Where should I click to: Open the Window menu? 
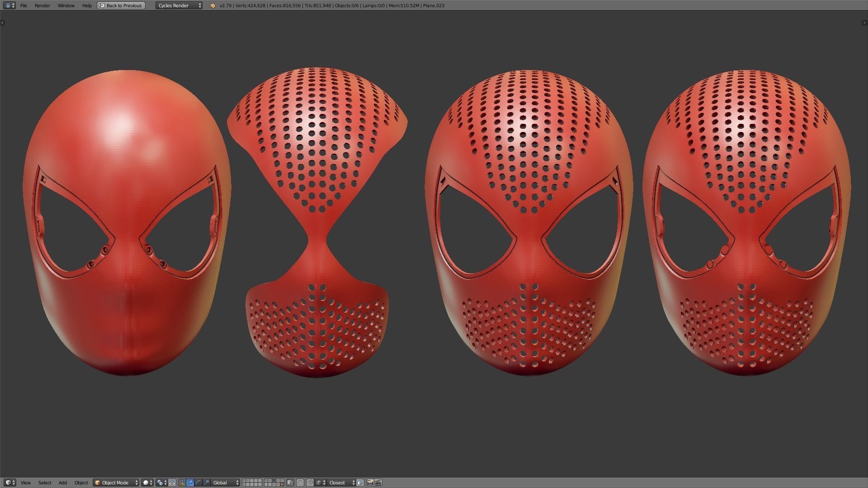[66, 5]
